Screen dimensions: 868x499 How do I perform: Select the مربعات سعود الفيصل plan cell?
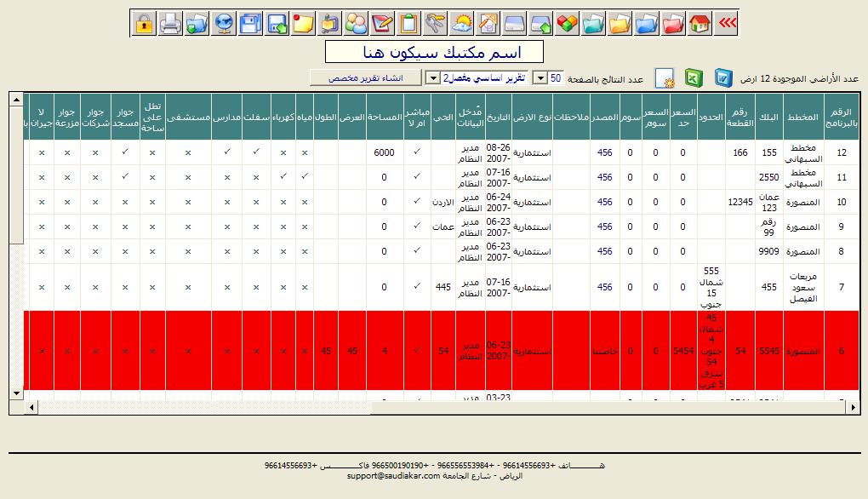(x=803, y=287)
